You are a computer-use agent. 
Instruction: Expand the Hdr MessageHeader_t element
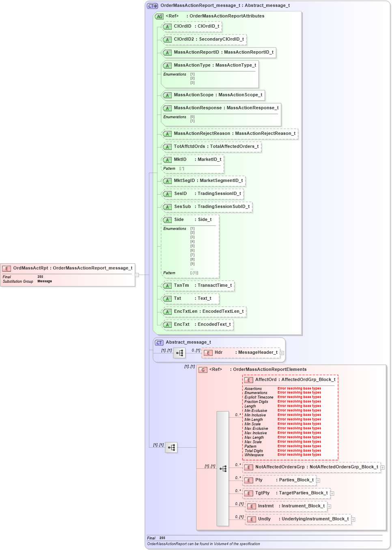tap(281, 353)
